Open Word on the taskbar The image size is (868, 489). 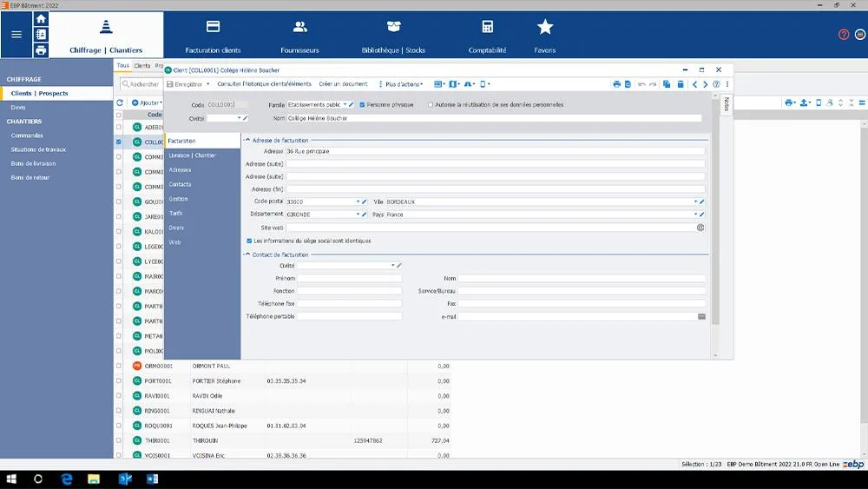152,479
